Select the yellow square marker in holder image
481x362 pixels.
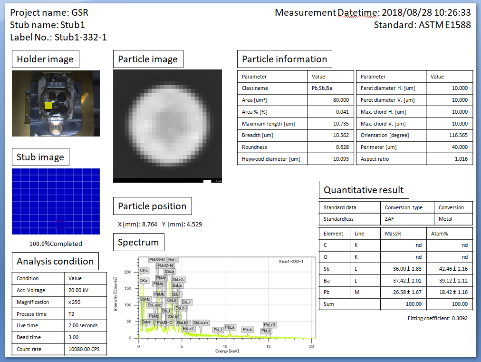49,106
